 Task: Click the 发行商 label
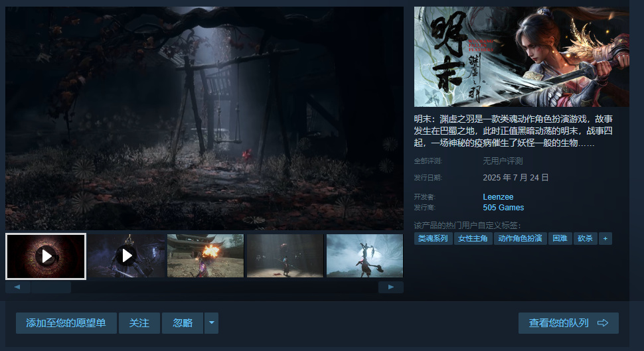click(424, 208)
